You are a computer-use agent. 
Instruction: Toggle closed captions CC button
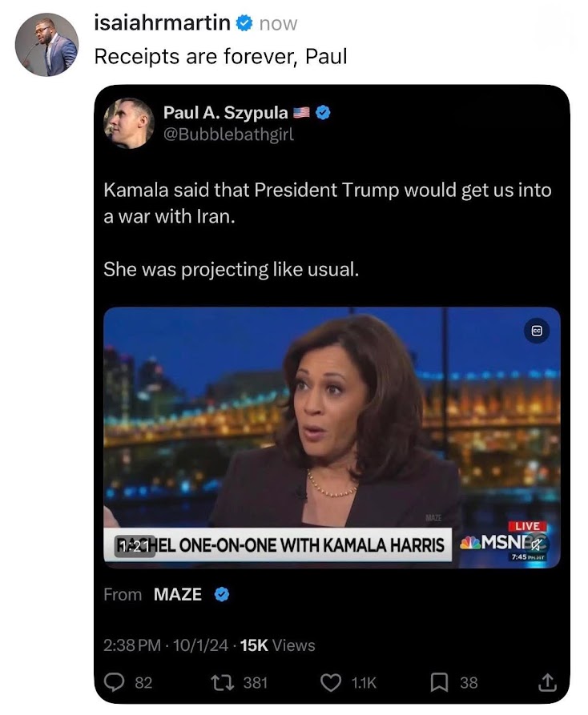536,331
